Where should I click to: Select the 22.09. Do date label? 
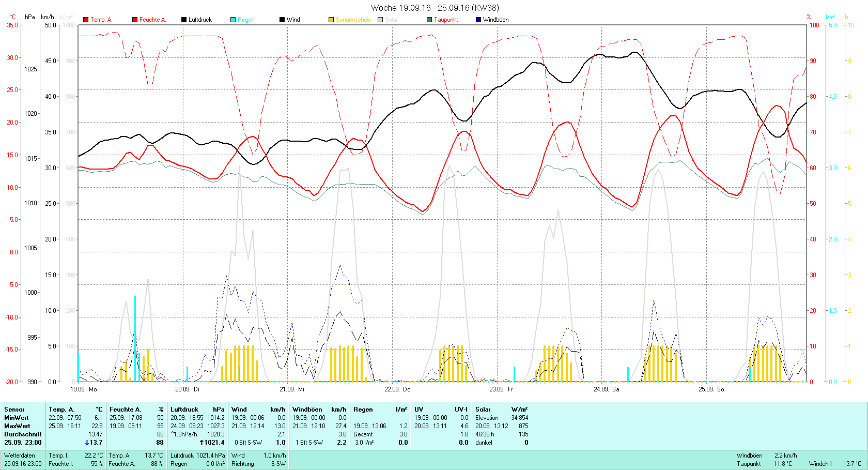[x=397, y=389]
